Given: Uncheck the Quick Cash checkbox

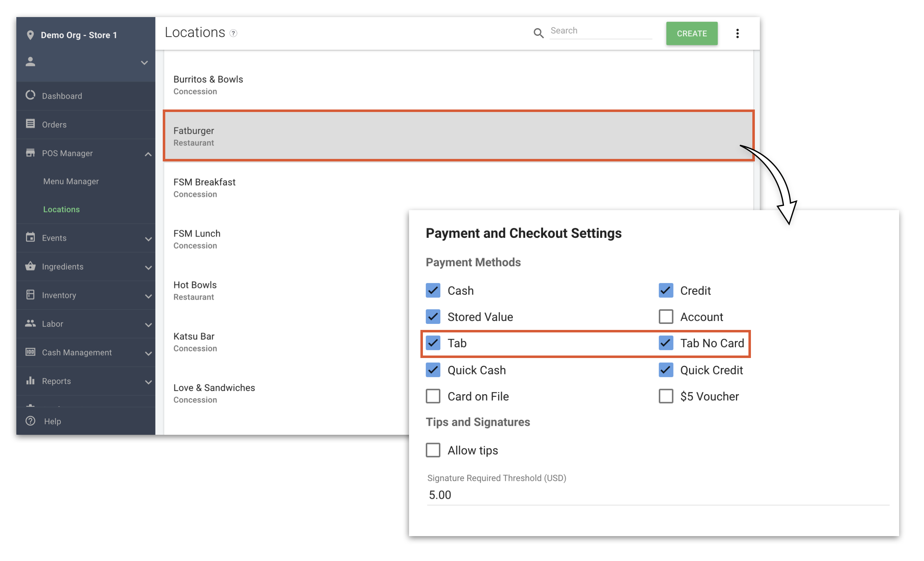Looking at the screenshot, I should [433, 370].
